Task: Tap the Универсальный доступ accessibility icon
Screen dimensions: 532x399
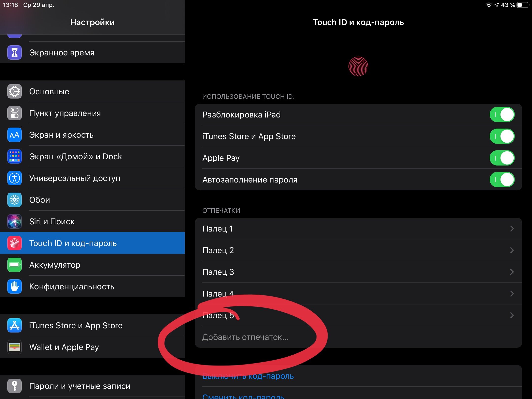Action: click(15, 178)
